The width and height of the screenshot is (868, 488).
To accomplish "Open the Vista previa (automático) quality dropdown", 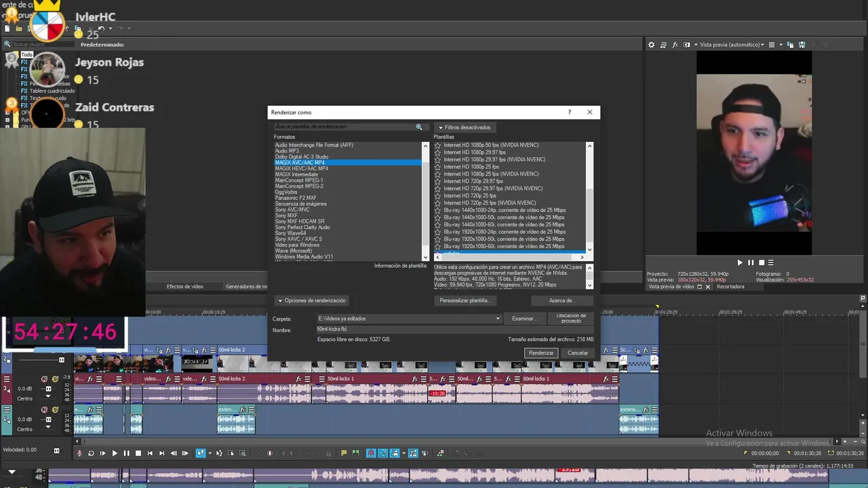I will pyautogui.click(x=731, y=45).
